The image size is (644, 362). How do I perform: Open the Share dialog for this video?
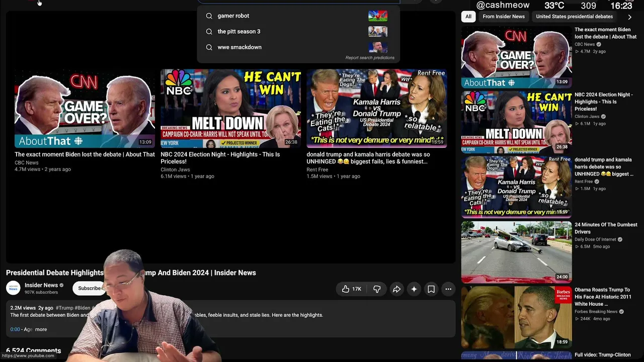pos(396,289)
